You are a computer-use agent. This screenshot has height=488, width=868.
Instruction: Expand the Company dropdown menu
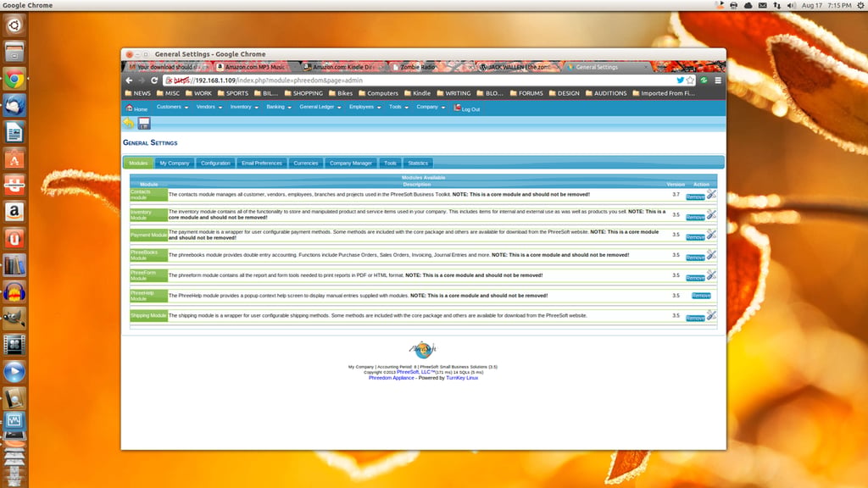coord(431,108)
